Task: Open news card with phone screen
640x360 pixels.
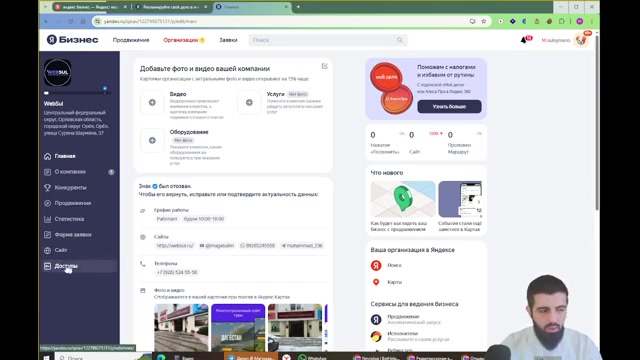Action: pyautogui.click(x=460, y=199)
